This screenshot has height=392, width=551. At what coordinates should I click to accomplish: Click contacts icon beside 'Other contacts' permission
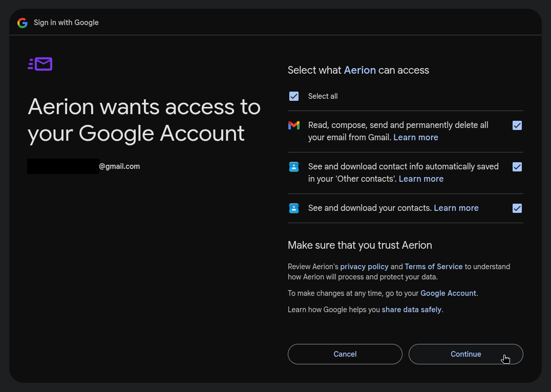pyautogui.click(x=294, y=167)
